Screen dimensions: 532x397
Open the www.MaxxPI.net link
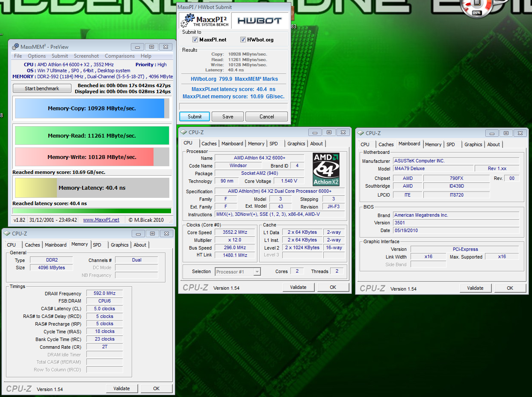tap(101, 220)
